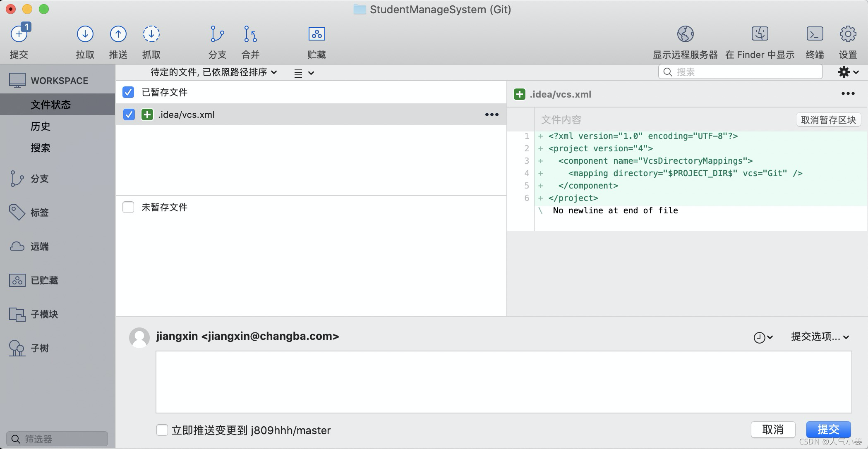
Task: Click the stash icon beside sidebar 已贮藏
Action: click(17, 280)
